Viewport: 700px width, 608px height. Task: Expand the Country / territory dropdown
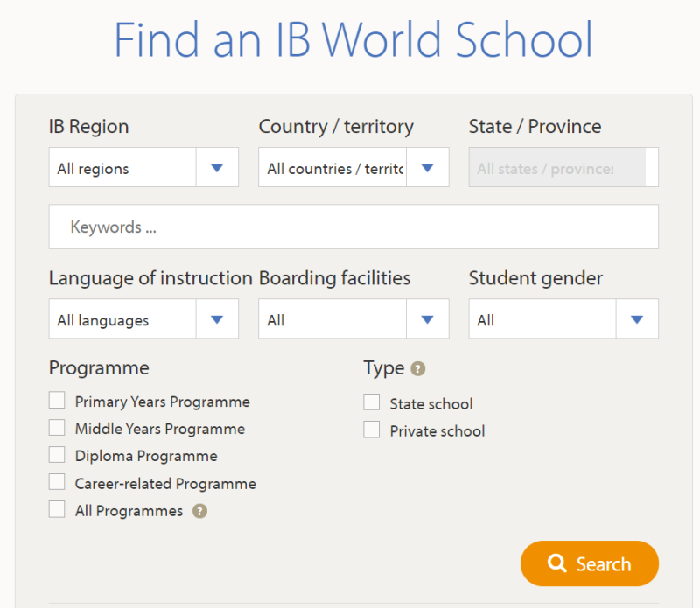pos(353,167)
